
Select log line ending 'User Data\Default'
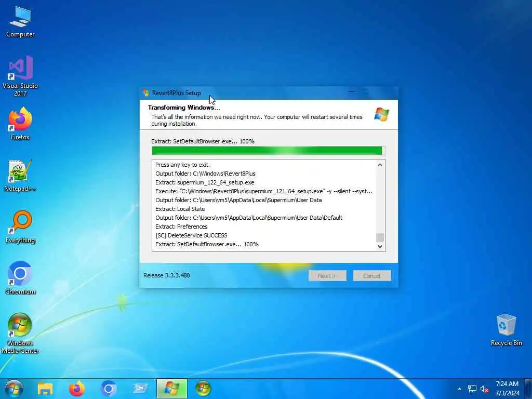249,218
